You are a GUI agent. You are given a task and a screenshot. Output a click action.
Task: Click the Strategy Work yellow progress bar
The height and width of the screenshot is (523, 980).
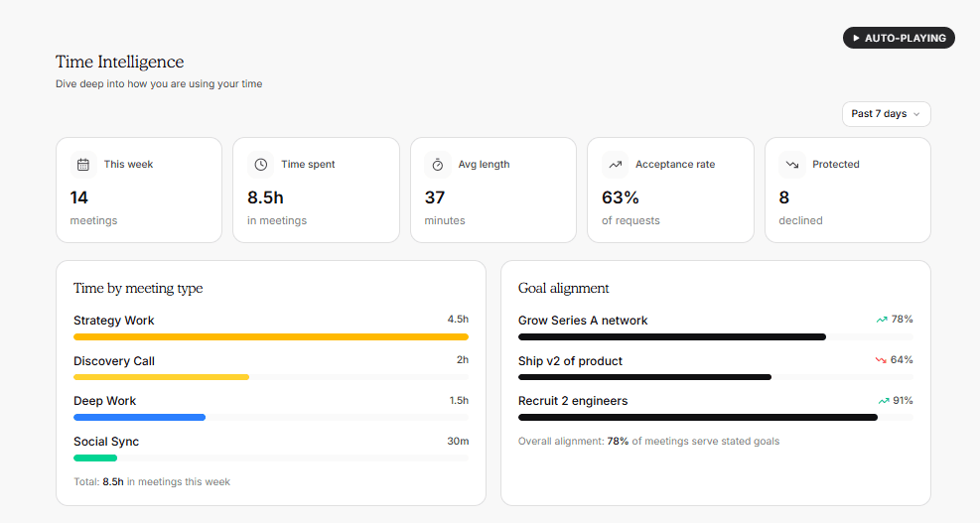[271, 336]
